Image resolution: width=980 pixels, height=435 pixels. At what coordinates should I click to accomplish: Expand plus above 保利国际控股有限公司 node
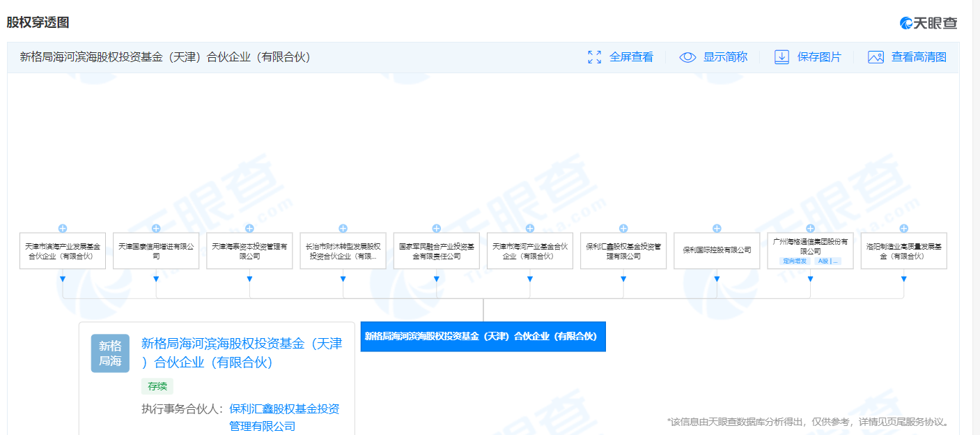[x=717, y=228]
